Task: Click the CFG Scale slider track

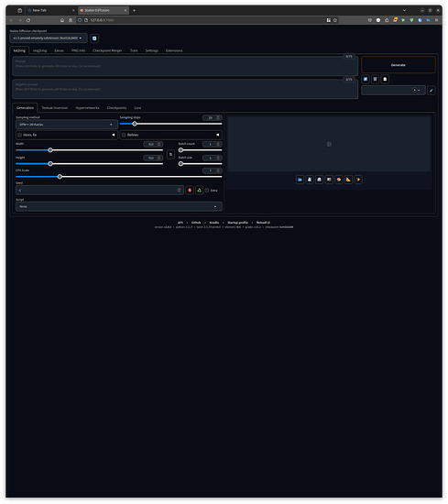Action: tap(119, 177)
